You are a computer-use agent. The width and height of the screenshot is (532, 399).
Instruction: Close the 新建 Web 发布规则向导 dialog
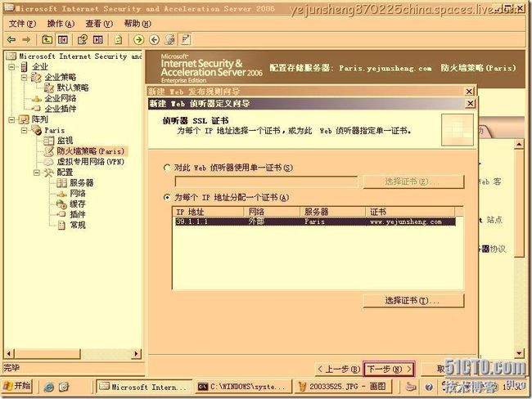point(469,92)
